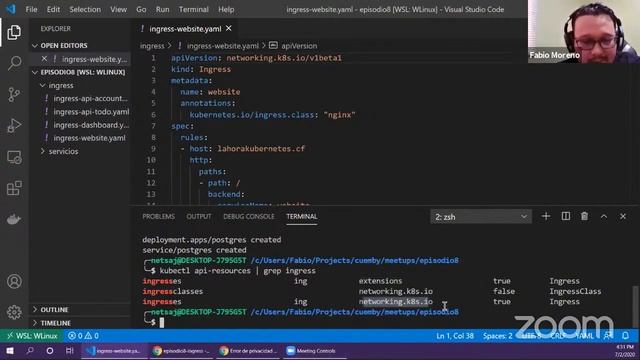Collapse the Open Editors section
This screenshot has width=640, height=360.
tap(64, 45)
